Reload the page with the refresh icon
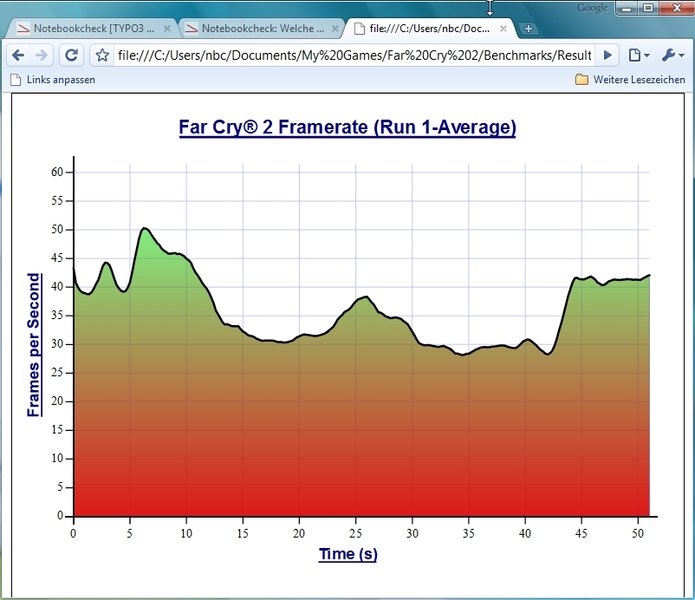 pos(71,55)
